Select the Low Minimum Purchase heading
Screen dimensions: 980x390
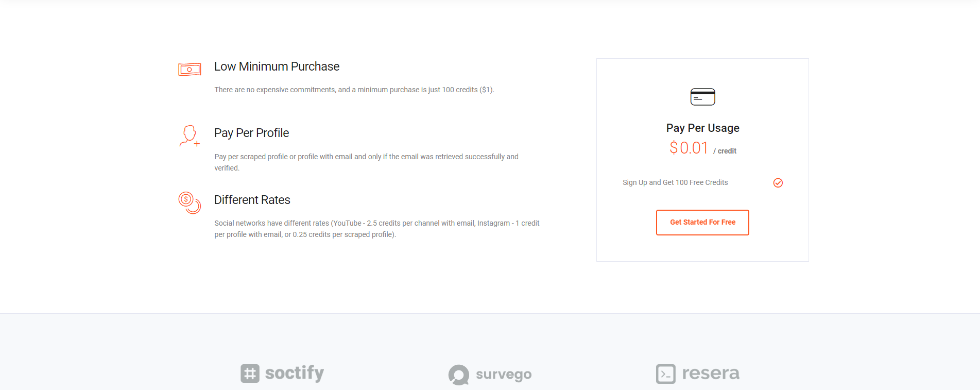coord(277,66)
